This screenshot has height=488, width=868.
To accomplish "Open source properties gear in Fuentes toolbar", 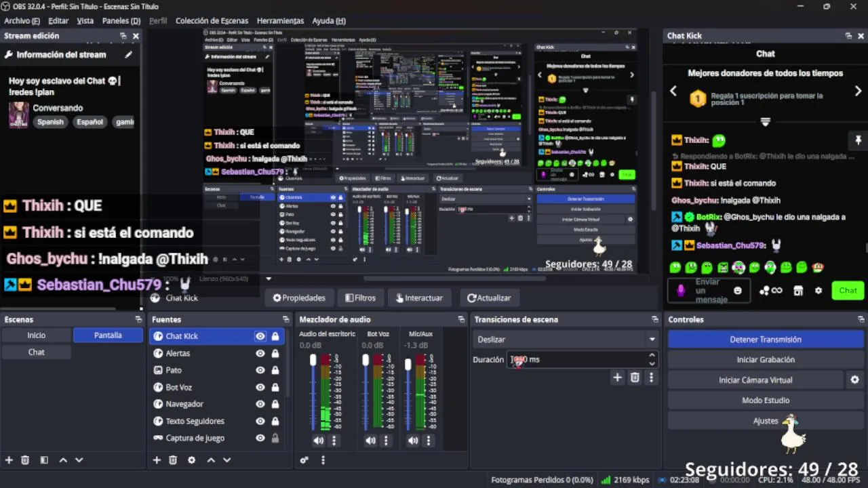I will (x=192, y=460).
